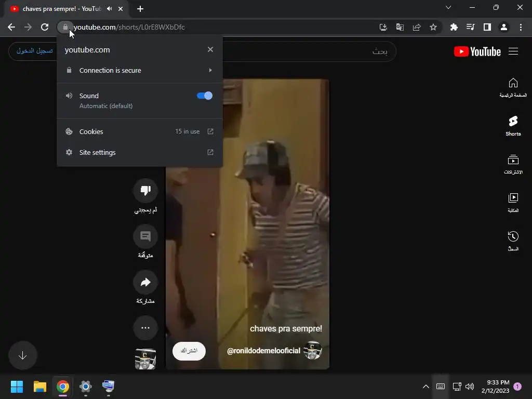This screenshot has height=399, width=532.
Task: Open the short's more options dots
Action: 145,328
